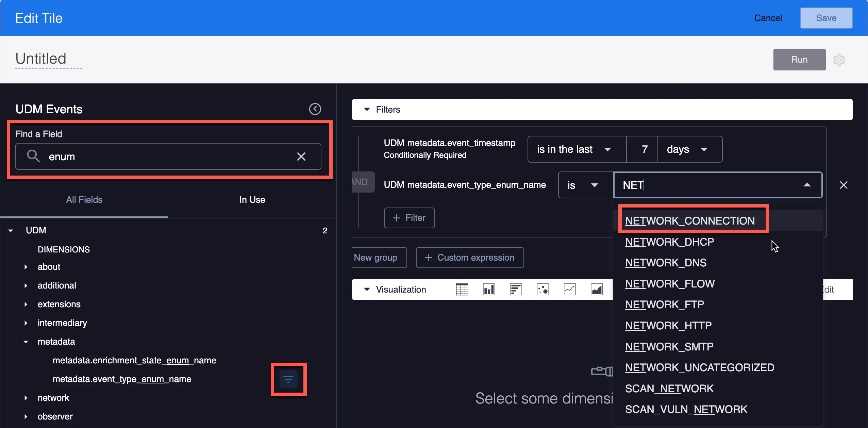The image size is (868, 428).
Task: Click the 7 days number field
Action: [x=642, y=149]
